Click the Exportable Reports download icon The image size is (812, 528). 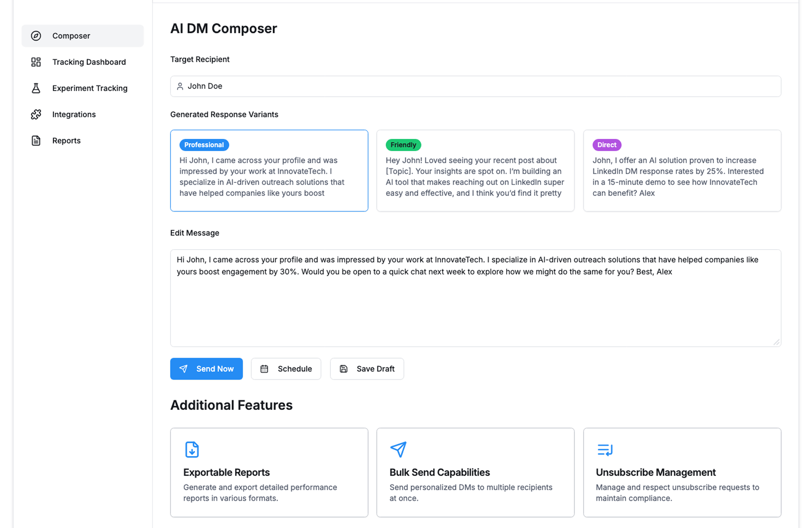192,449
